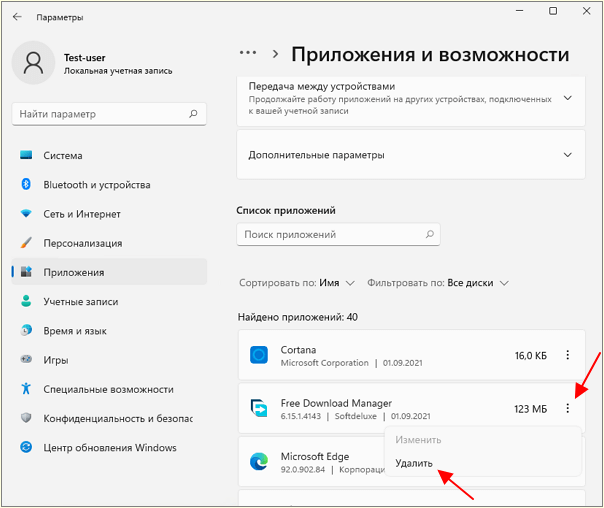Screen dimensions: 604x508
Task: Open Персонализация settings section
Action: (109, 243)
